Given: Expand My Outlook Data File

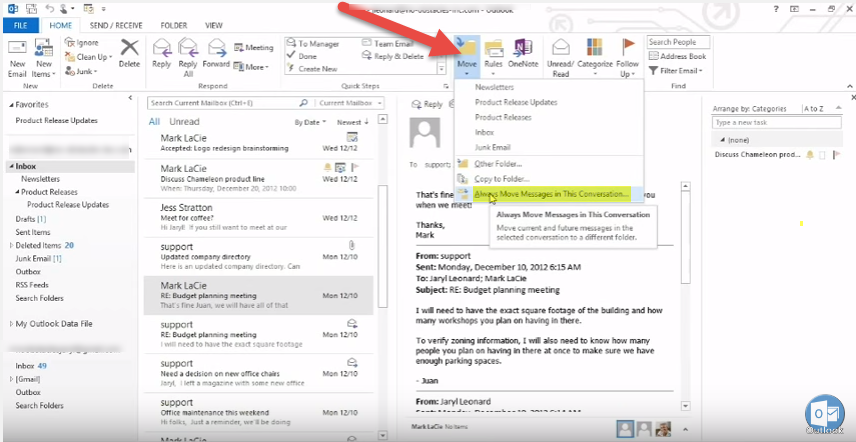Looking at the screenshot, I should point(11,324).
